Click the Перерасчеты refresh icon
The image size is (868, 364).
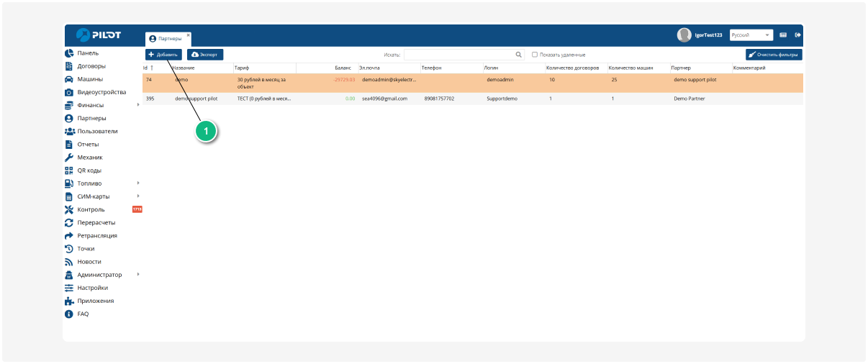click(69, 223)
